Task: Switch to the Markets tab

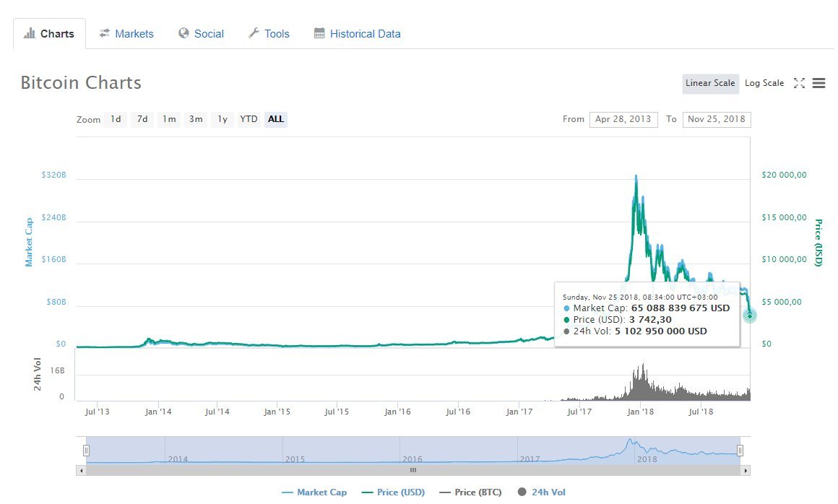Action: pyautogui.click(x=126, y=34)
